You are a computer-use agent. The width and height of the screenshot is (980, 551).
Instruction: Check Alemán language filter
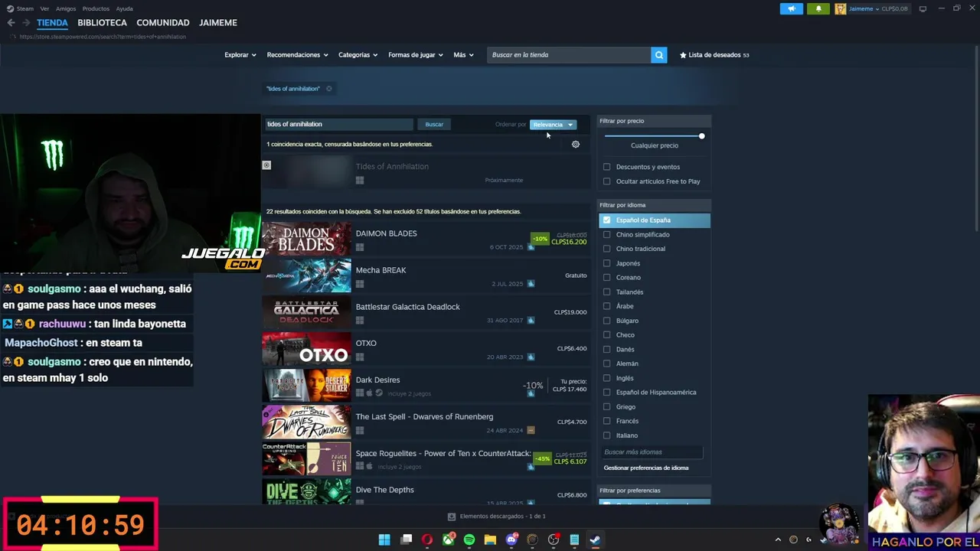[x=607, y=364]
